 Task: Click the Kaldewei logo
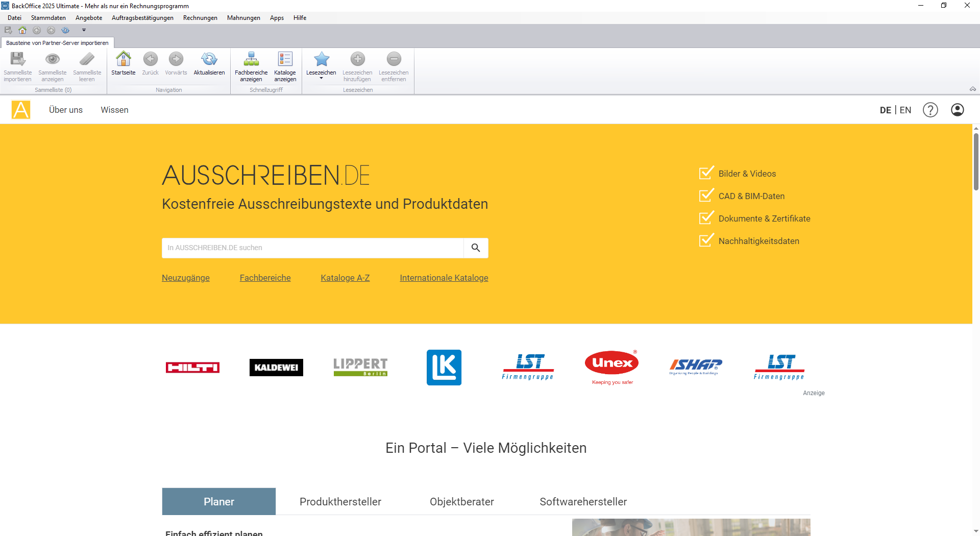[276, 368]
